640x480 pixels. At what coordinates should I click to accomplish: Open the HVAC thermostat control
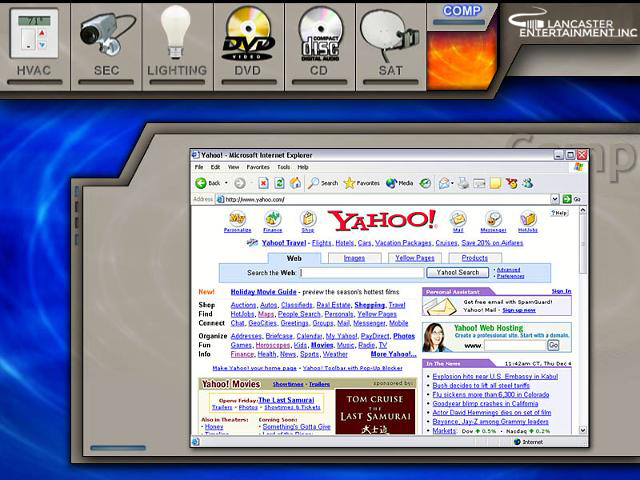click(34, 46)
